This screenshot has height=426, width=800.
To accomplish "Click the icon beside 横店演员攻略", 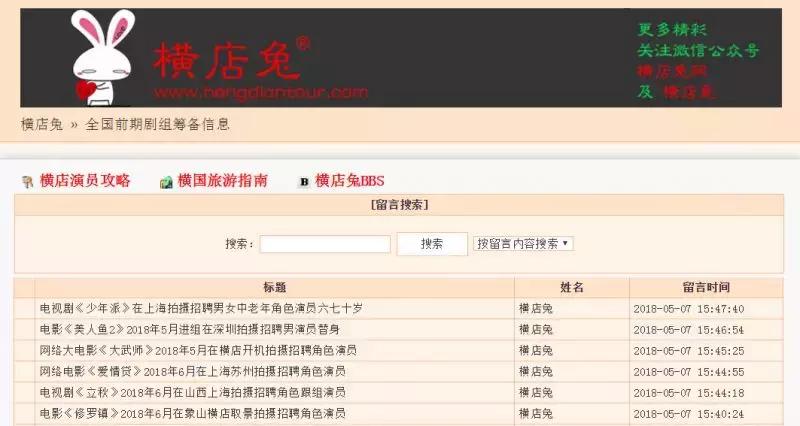I will (28, 182).
